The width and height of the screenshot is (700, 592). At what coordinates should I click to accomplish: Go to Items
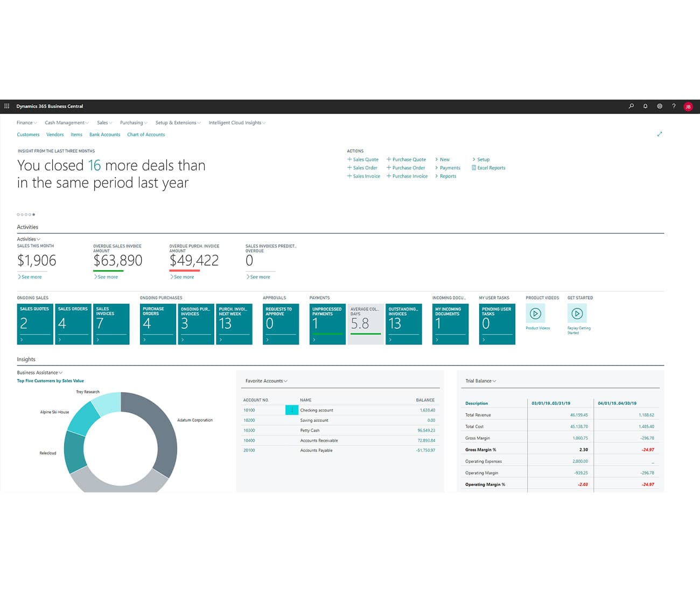[76, 135]
